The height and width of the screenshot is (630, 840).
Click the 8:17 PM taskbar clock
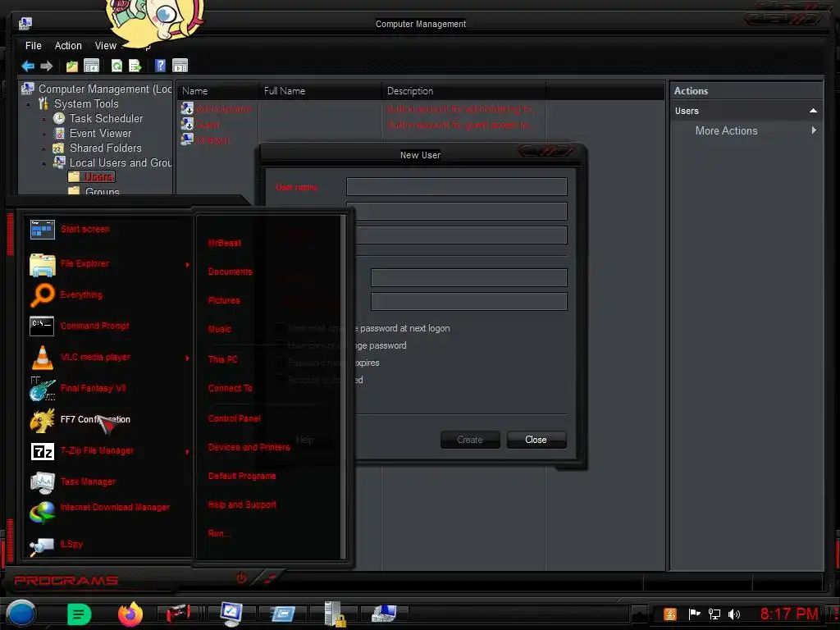point(789,614)
